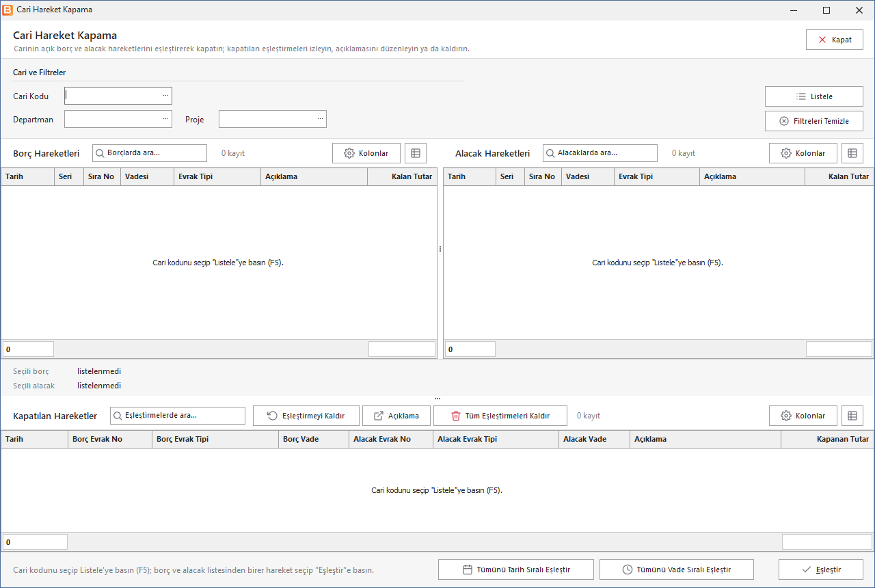Click the vertical splitter between debit and credit grids
The width and height of the screenshot is (875, 588).
coord(440,249)
